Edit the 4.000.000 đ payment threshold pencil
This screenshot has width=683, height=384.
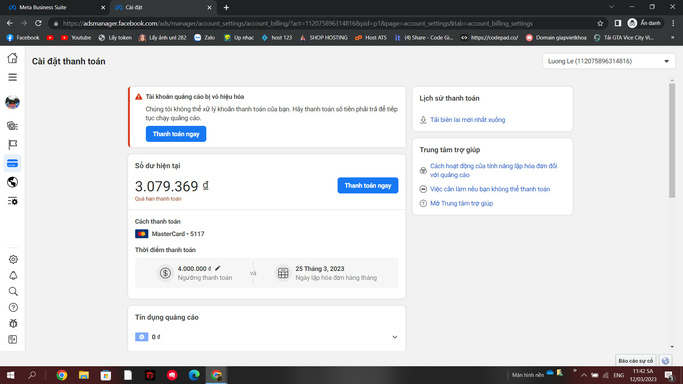217,268
